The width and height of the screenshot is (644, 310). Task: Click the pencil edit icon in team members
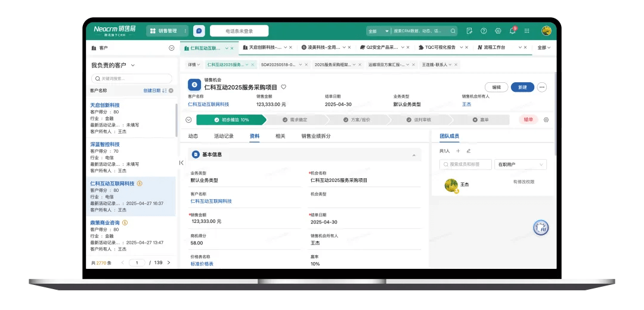[469, 151]
